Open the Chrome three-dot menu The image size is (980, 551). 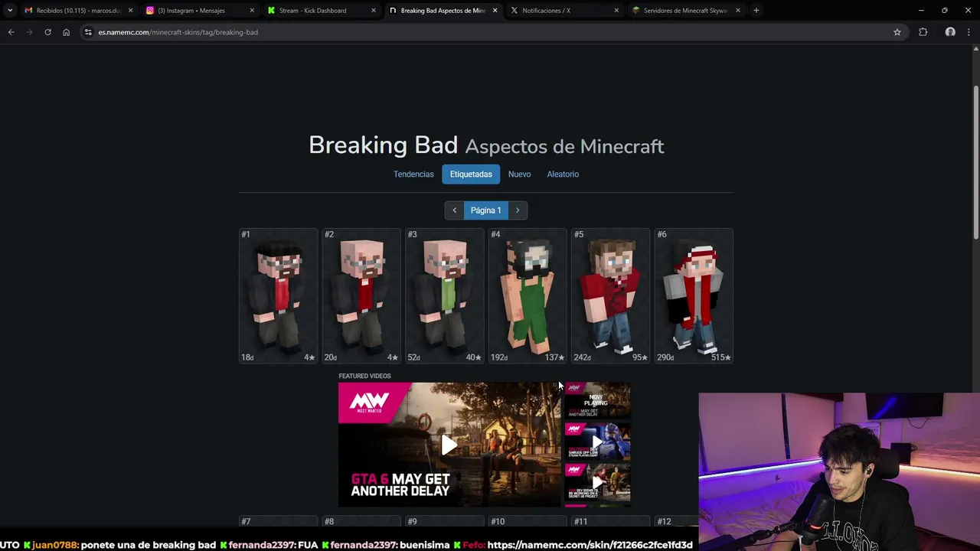tap(969, 32)
